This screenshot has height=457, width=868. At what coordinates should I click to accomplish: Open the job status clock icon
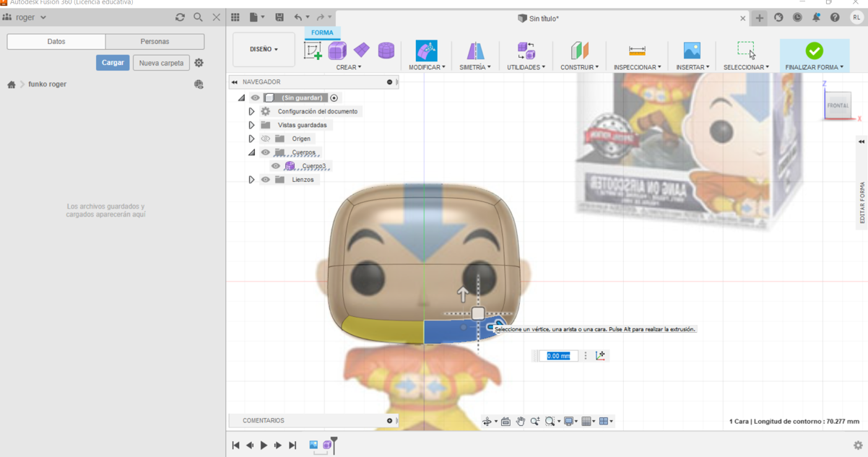point(797,18)
